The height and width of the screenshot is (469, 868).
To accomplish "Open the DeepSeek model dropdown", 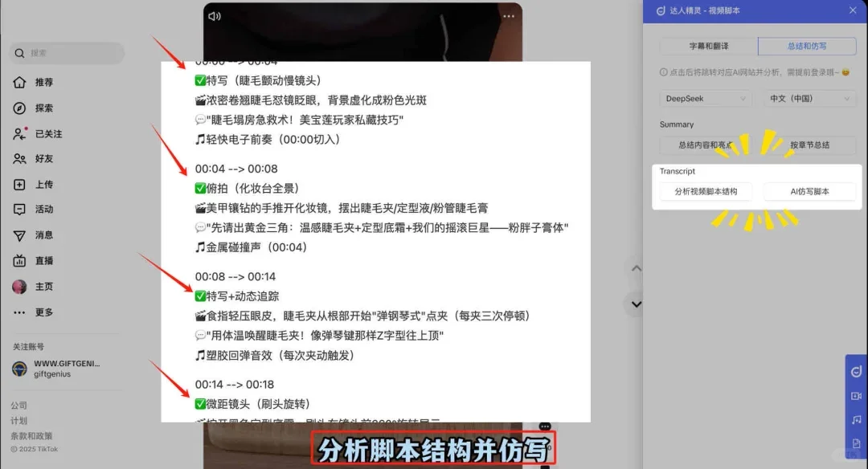I will (x=705, y=98).
